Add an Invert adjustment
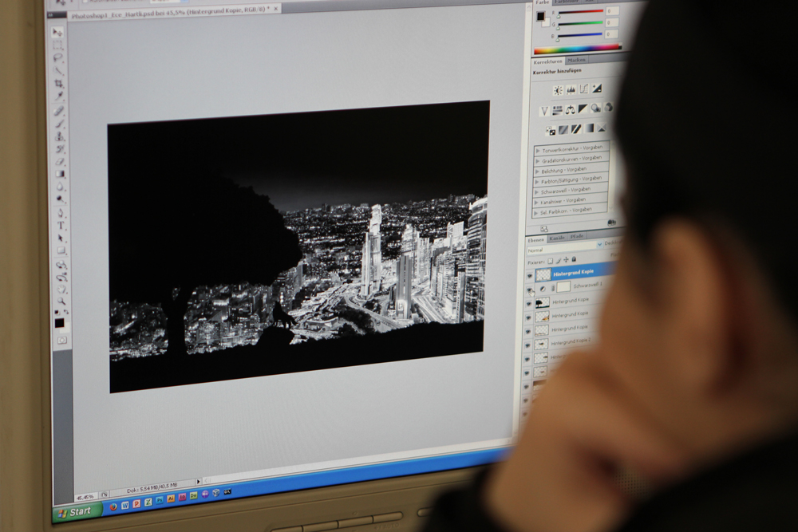The height and width of the screenshot is (532, 798). (550, 132)
